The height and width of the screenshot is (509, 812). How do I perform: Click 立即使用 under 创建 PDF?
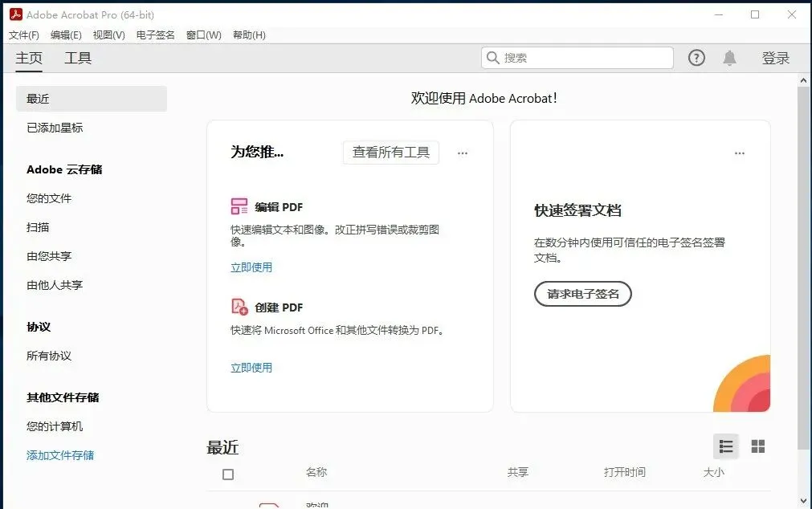tap(251, 368)
